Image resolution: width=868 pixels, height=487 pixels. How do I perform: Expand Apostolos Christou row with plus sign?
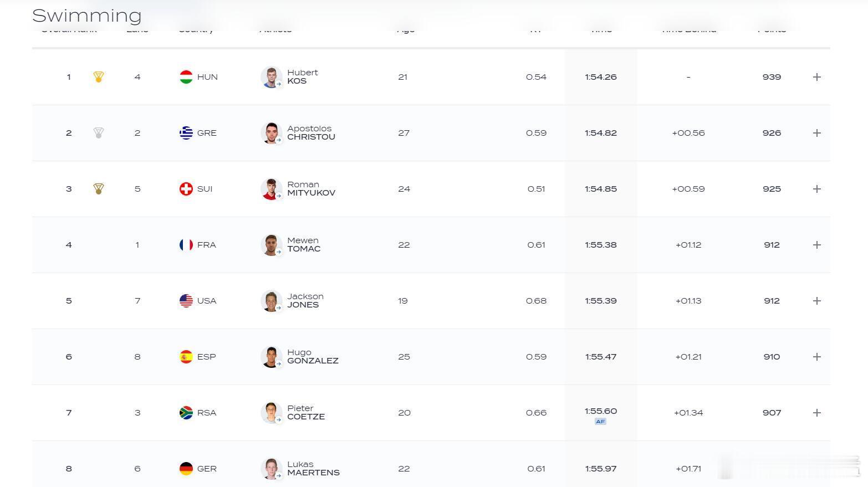tap(816, 133)
